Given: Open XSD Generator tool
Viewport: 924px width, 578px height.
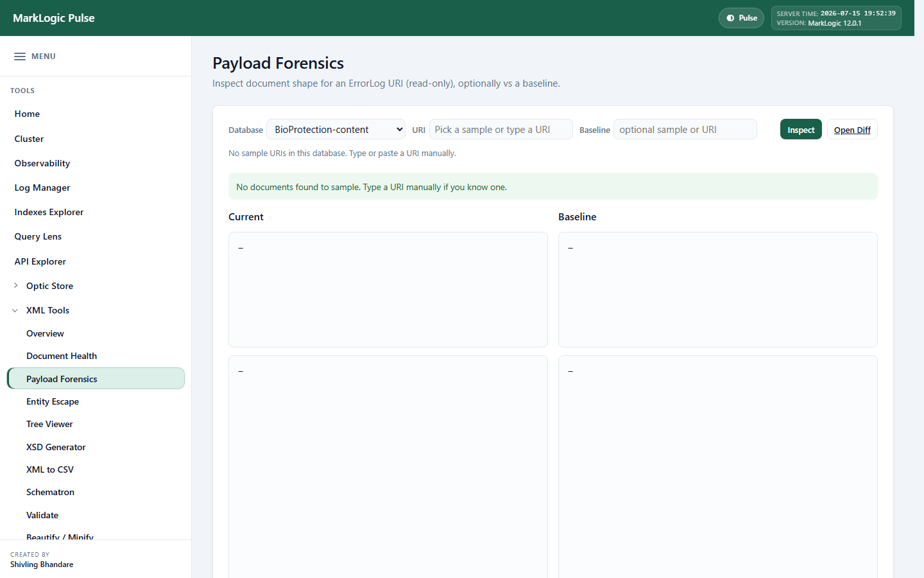Looking at the screenshot, I should click(56, 447).
